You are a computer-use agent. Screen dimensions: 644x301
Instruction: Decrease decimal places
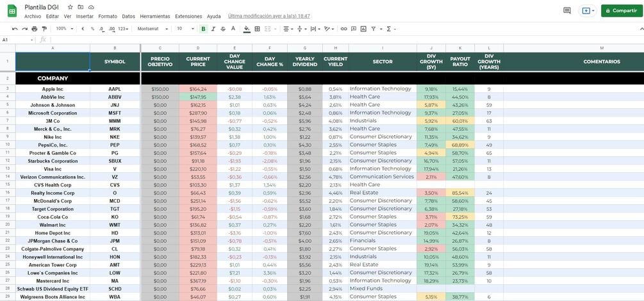tap(101, 29)
